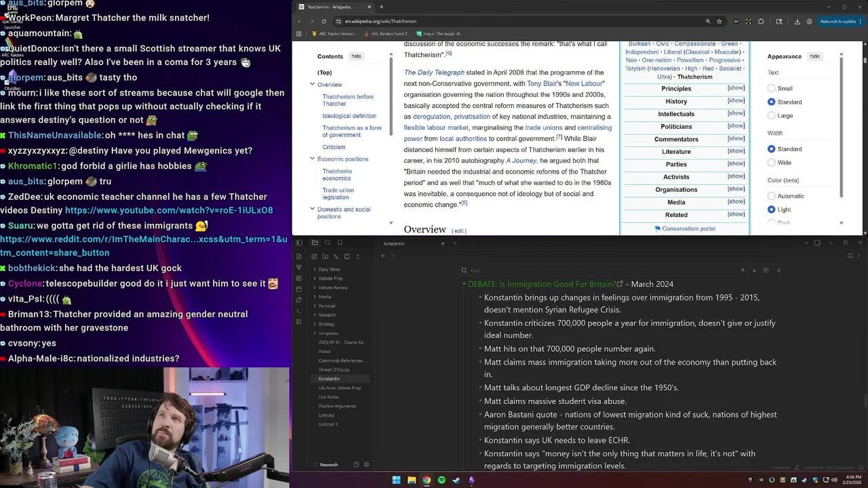Select Large text size
This screenshot has height=488, width=868.
tap(771, 116)
